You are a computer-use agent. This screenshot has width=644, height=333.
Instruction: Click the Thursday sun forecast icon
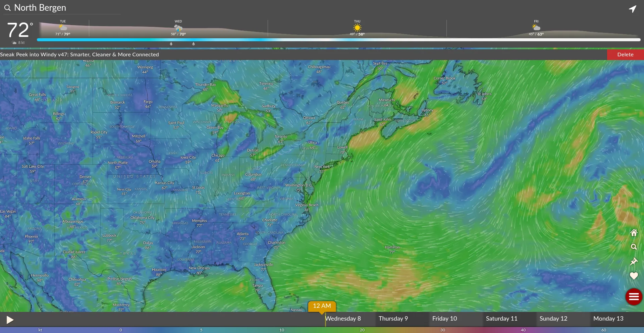[357, 28]
